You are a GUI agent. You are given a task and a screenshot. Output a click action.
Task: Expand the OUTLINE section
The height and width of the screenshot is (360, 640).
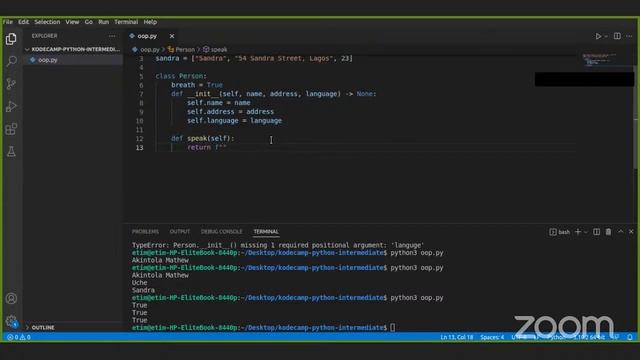pyautogui.click(x=43, y=327)
